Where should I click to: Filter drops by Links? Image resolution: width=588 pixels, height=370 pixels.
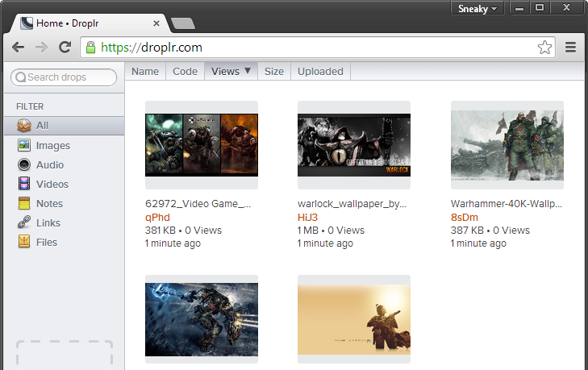[x=48, y=222]
